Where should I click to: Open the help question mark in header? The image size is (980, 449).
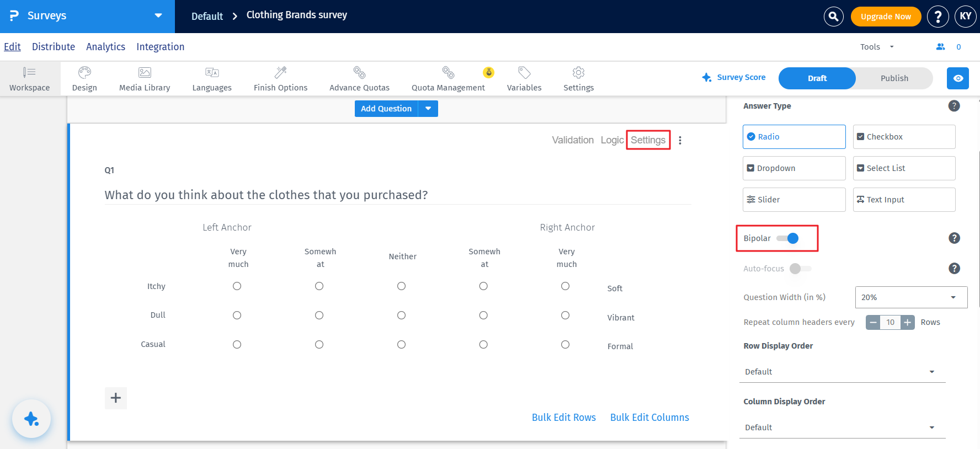938,17
